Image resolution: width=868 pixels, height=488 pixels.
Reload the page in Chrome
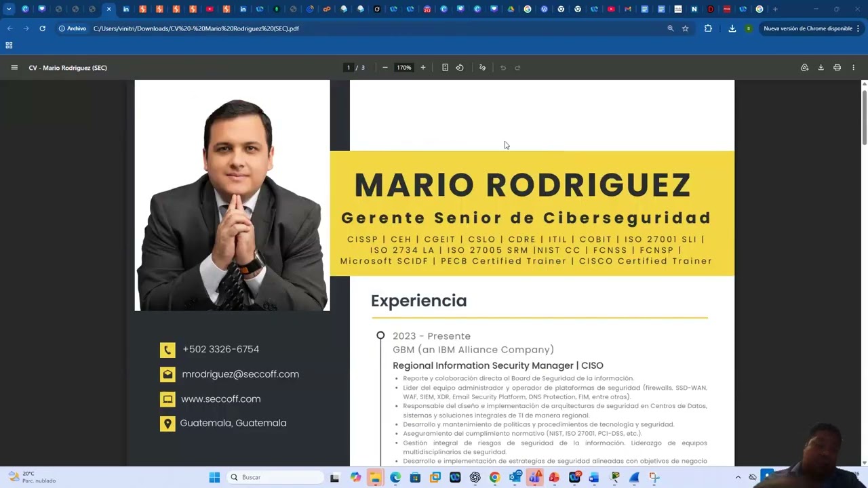pos(42,28)
